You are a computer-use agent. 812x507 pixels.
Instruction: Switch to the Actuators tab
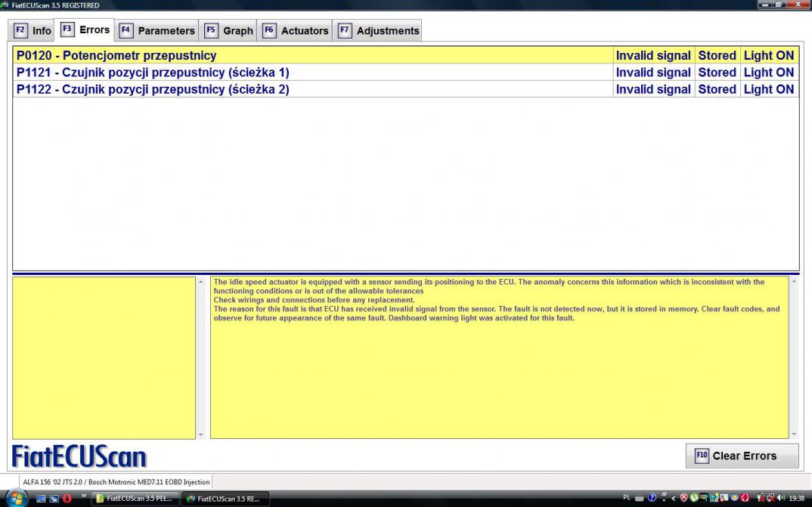point(296,30)
